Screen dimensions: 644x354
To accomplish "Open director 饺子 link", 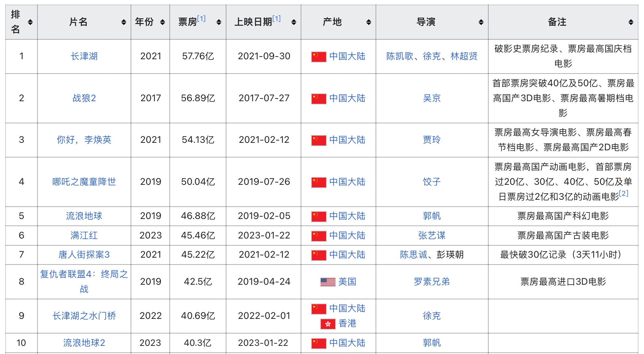I will (x=432, y=182).
